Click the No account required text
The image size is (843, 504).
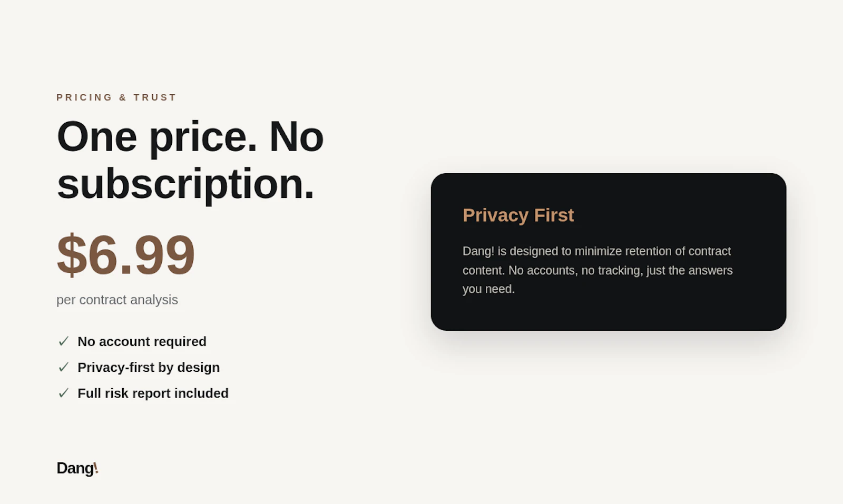tap(142, 341)
